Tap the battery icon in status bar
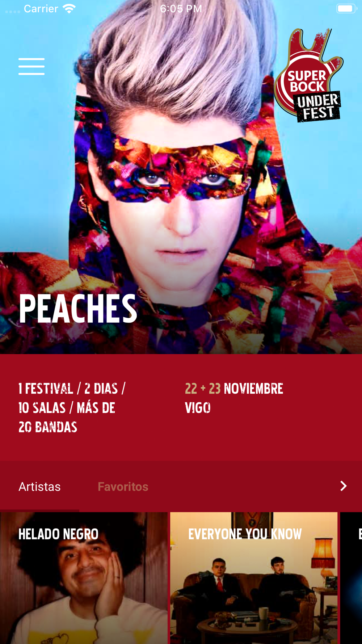This screenshot has width=362, height=644. pyautogui.click(x=346, y=8)
